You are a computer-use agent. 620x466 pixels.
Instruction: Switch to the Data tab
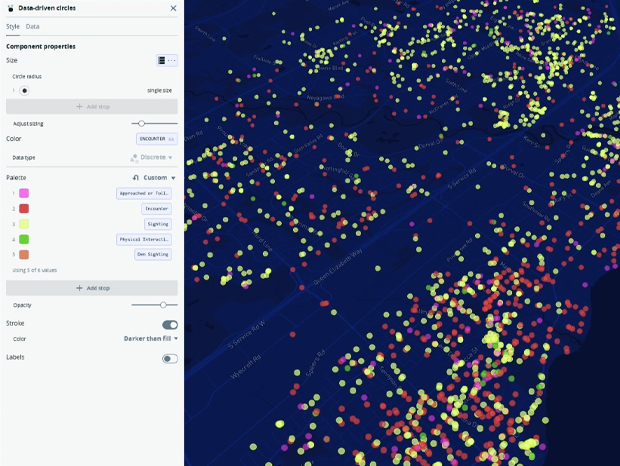coord(32,26)
